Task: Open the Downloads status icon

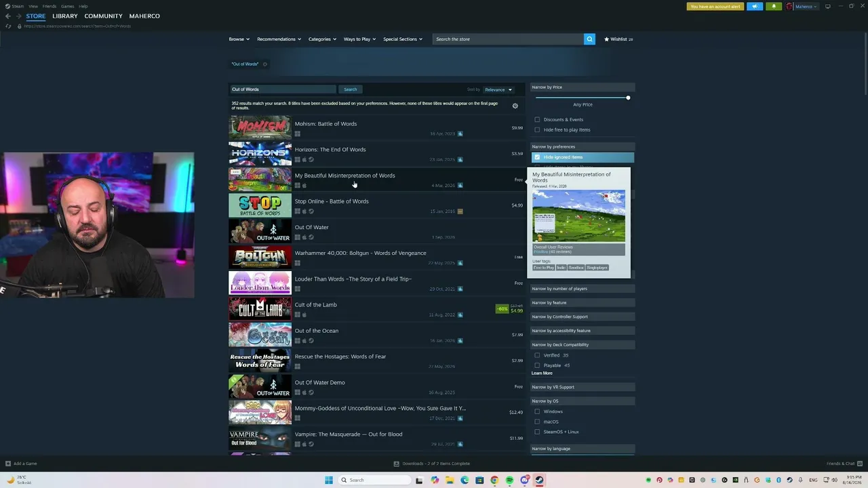Action: coord(397,464)
